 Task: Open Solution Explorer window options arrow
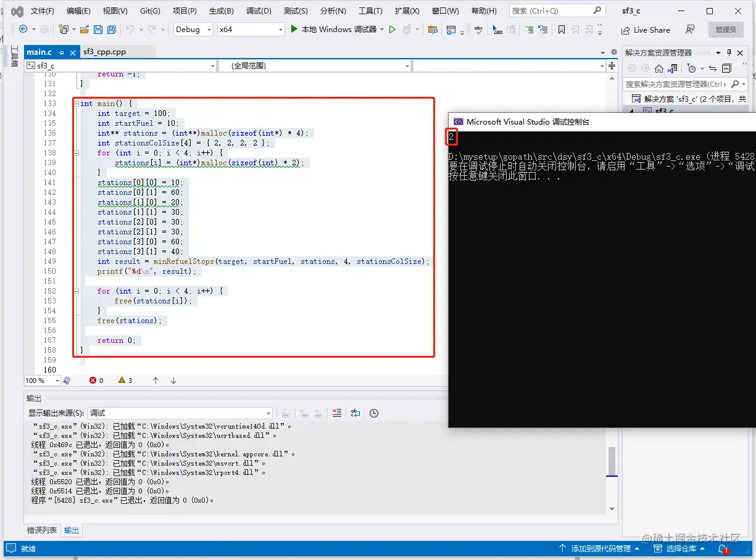tap(719, 52)
